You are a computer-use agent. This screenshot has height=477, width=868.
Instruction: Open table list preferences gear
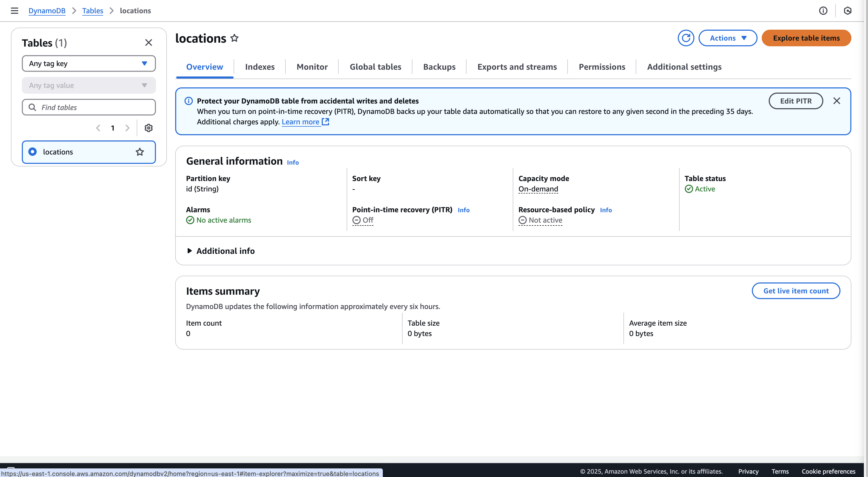coord(149,128)
